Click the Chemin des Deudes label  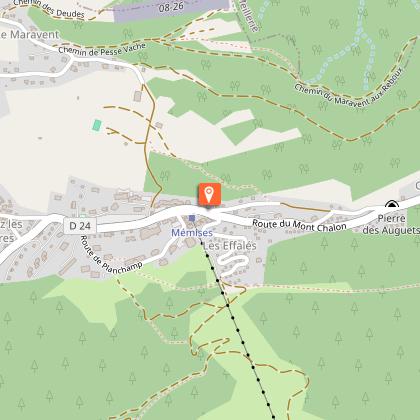[x=49, y=9]
